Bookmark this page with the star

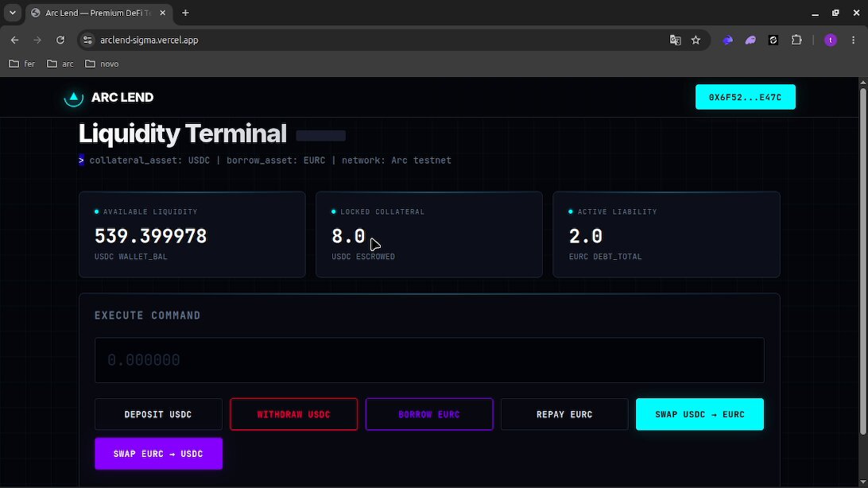pos(696,40)
